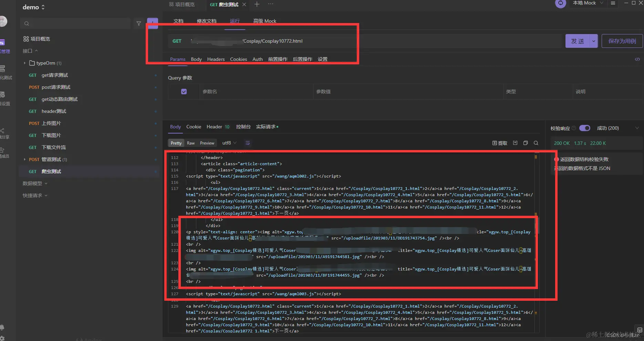Switch response view to Preview

pos(207,143)
